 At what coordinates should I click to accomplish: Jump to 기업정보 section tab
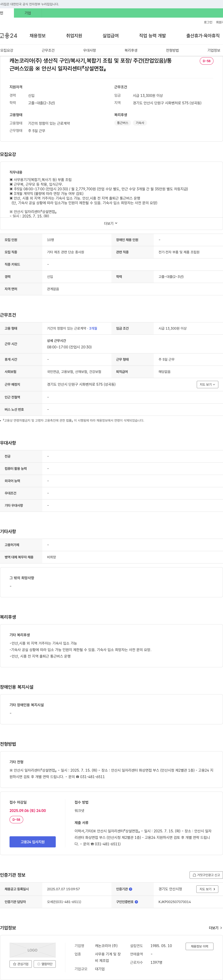(x=214, y=50)
